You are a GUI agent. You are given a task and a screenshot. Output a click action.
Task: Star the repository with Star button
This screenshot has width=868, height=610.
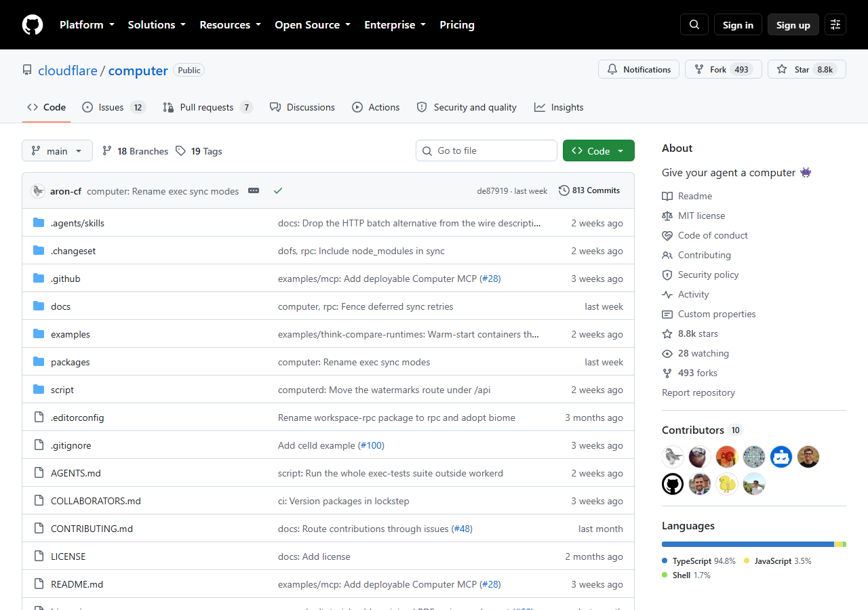(807, 69)
